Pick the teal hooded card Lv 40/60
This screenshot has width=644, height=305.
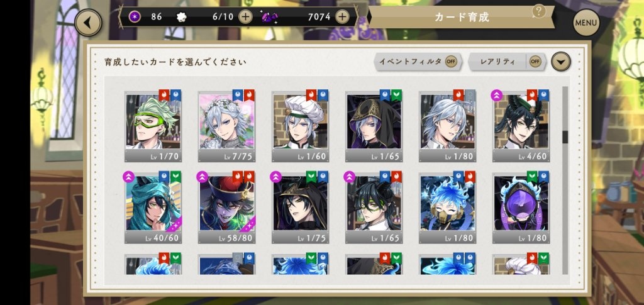pos(153,208)
